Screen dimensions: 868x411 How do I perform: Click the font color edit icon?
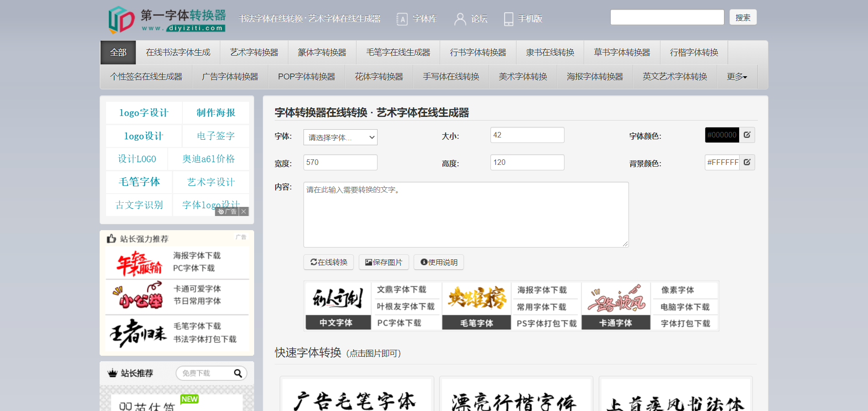[747, 135]
